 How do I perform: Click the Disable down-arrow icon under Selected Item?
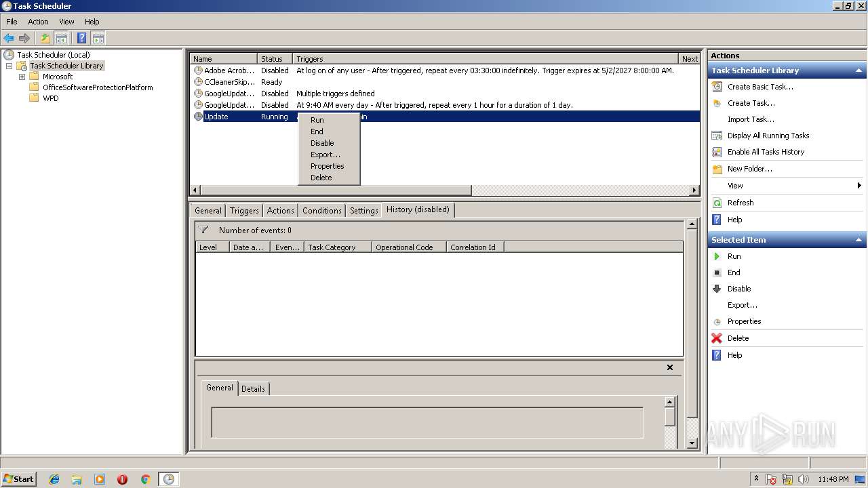717,289
